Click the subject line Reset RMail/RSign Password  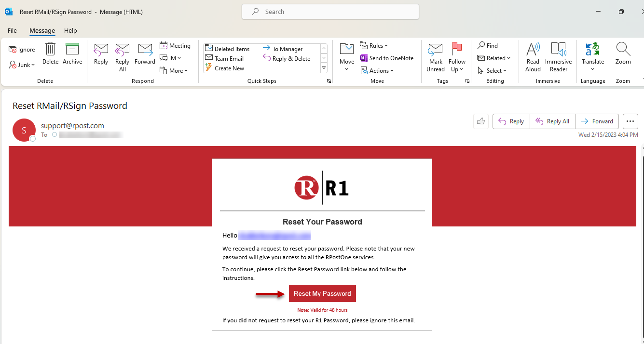point(70,106)
